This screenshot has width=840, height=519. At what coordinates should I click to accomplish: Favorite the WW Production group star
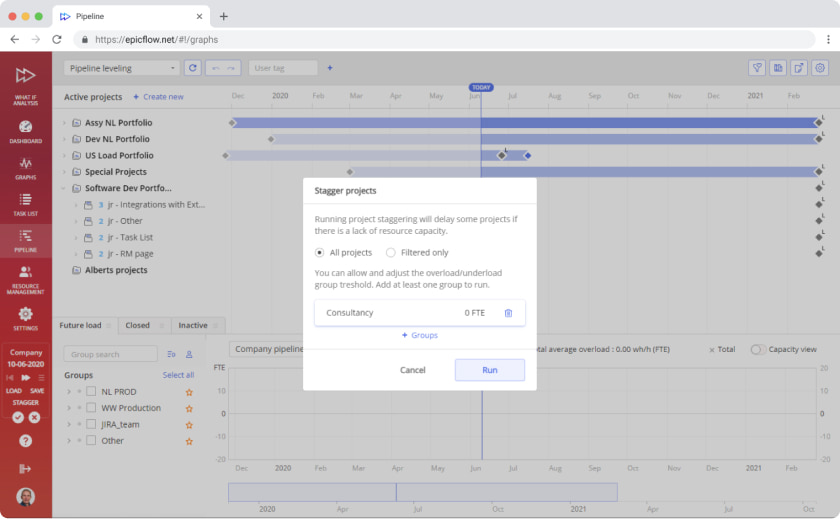click(189, 409)
